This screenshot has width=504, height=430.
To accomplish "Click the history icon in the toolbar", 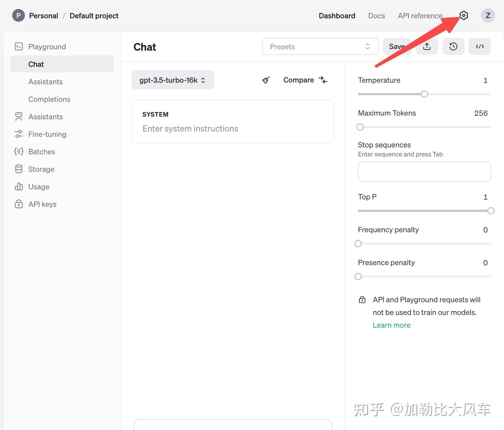I will 453,46.
